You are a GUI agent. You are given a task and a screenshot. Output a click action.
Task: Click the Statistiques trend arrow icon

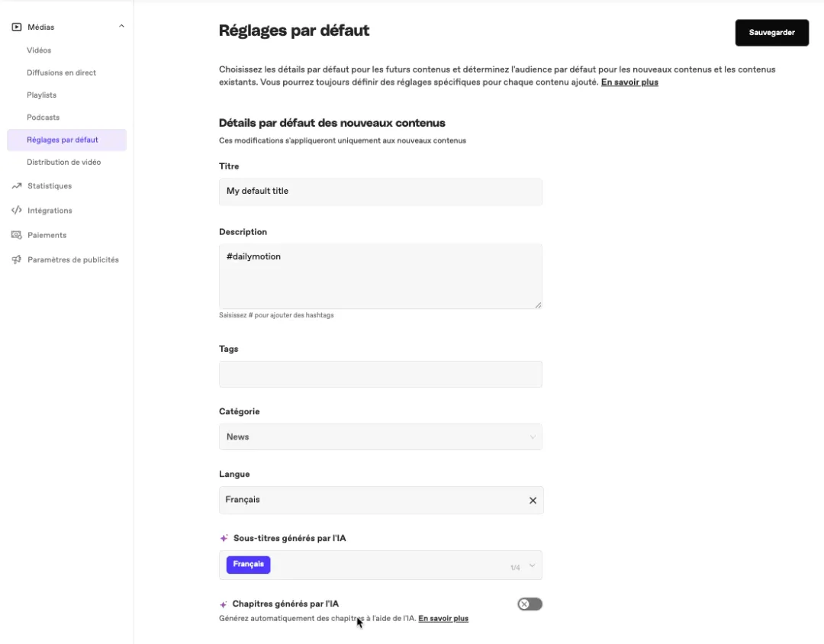17,185
